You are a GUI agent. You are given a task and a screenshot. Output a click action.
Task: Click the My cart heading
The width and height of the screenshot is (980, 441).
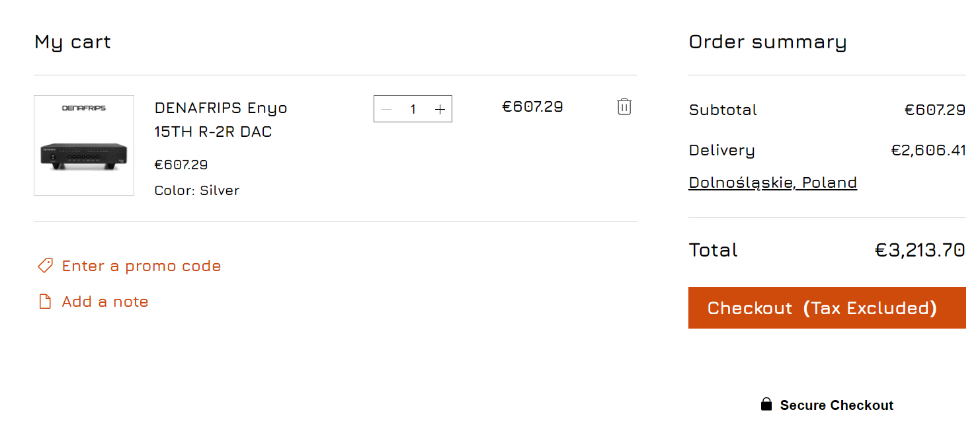73,42
